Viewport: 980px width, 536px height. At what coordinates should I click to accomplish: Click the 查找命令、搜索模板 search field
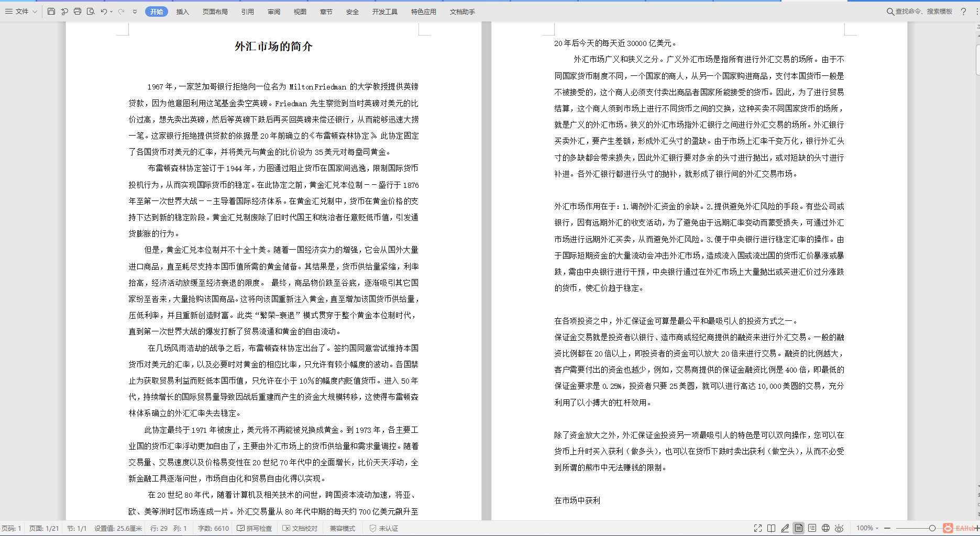pos(924,12)
